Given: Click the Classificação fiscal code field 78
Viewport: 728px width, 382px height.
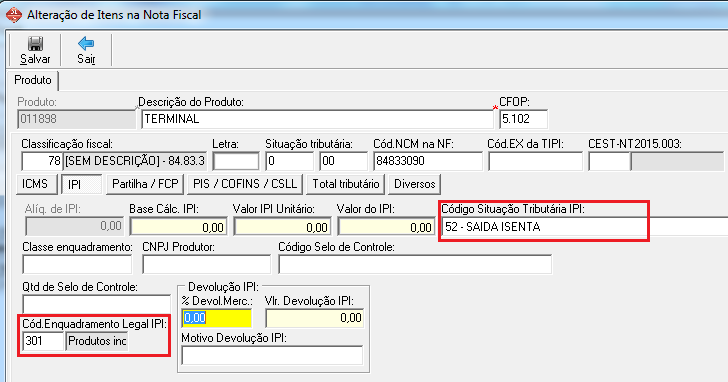Looking at the screenshot, I should pos(42,161).
